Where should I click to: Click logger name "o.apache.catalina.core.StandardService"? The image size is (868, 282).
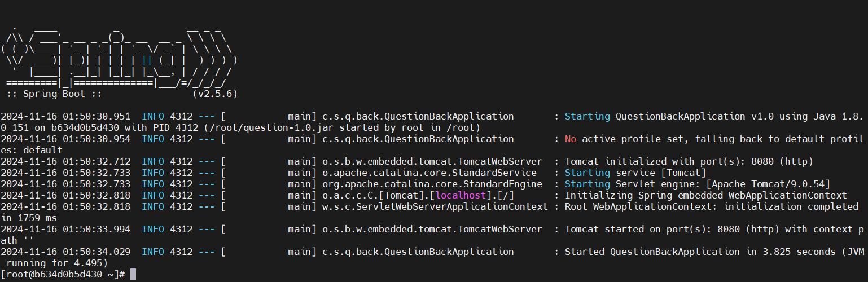(x=429, y=173)
